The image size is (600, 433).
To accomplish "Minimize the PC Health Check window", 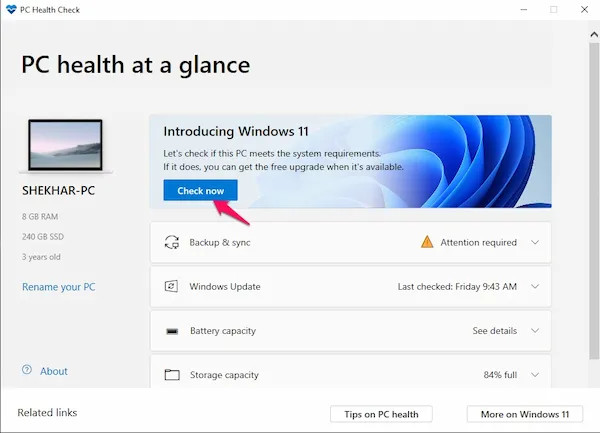I will coord(523,10).
